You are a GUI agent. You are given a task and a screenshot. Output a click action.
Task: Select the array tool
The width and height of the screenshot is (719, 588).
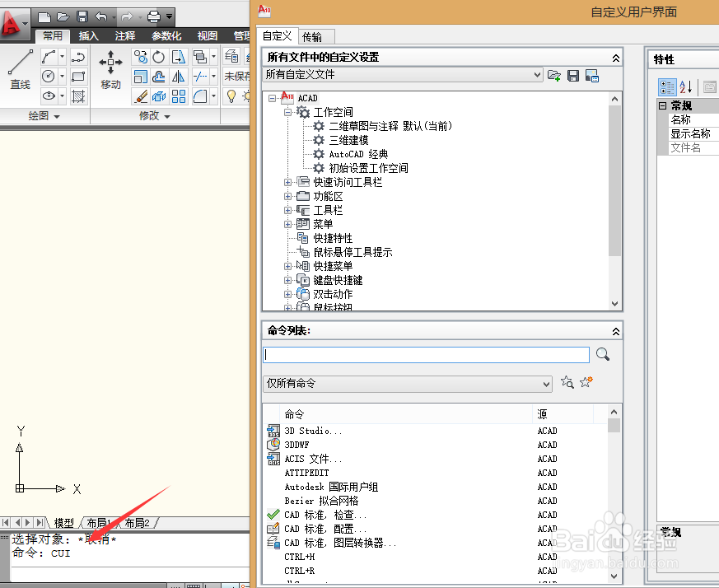tap(179, 96)
